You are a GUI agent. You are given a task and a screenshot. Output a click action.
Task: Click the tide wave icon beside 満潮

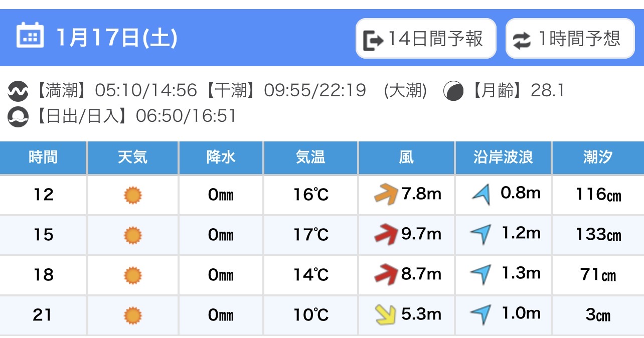(18, 92)
